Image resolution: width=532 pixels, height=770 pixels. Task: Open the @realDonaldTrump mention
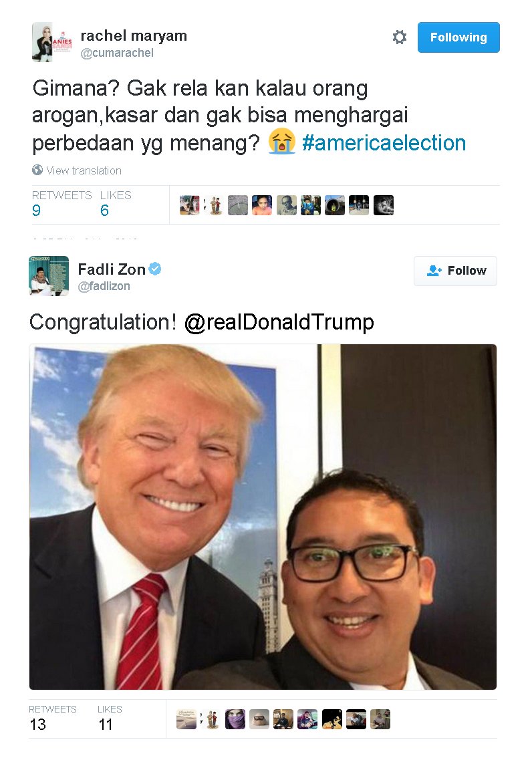point(279,323)
